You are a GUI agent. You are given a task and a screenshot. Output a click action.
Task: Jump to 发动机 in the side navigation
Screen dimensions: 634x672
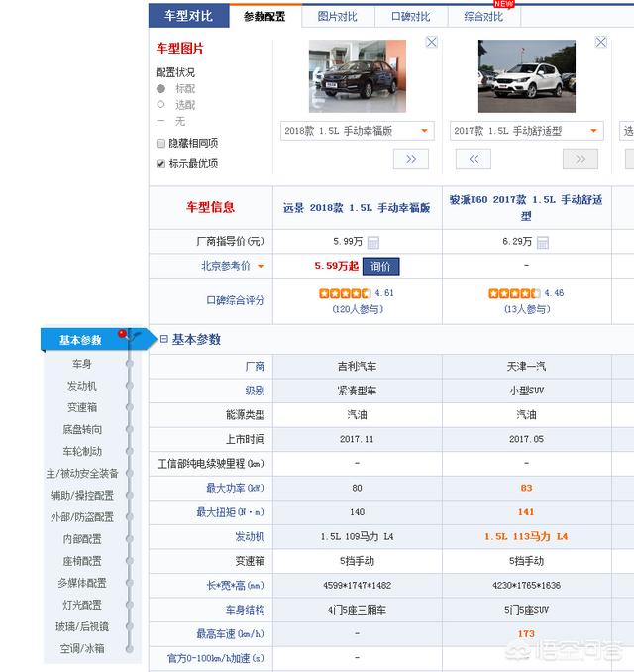[x=82, y=386]
